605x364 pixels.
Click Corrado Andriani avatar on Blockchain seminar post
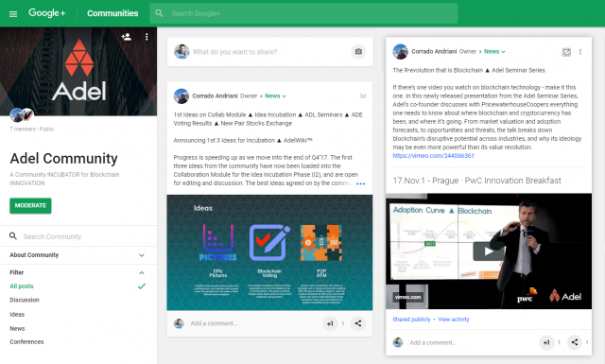coord(401,51)
